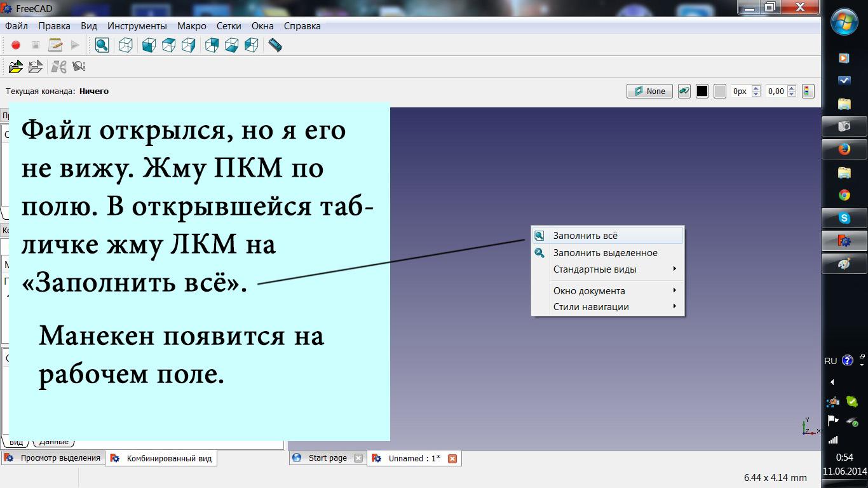Viewport: 868px width, 488px height.
Task: Click the FreeCAD taskbar button
Action: click(844, 241)
